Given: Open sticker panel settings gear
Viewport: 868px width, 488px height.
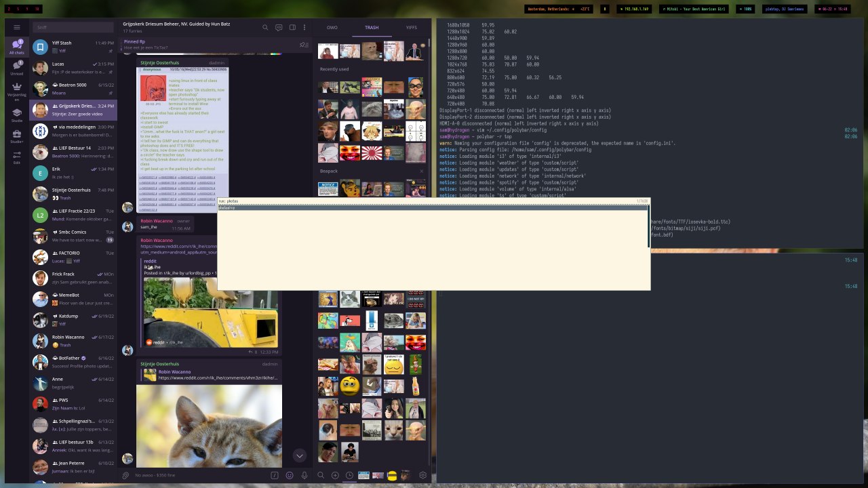Looking at the screenshot, I should (x=422, y=476).
